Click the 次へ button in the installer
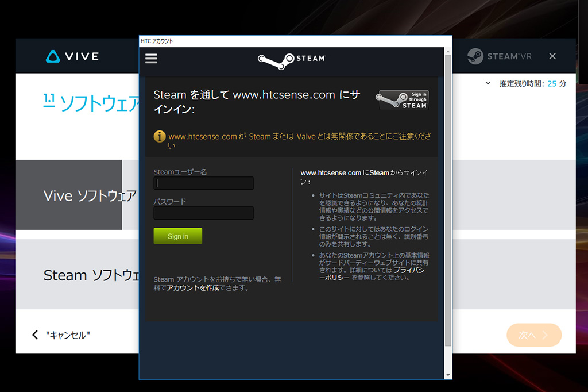Image resolution: width=588 pixels, height=392 pixels. [x=534, y=335]
